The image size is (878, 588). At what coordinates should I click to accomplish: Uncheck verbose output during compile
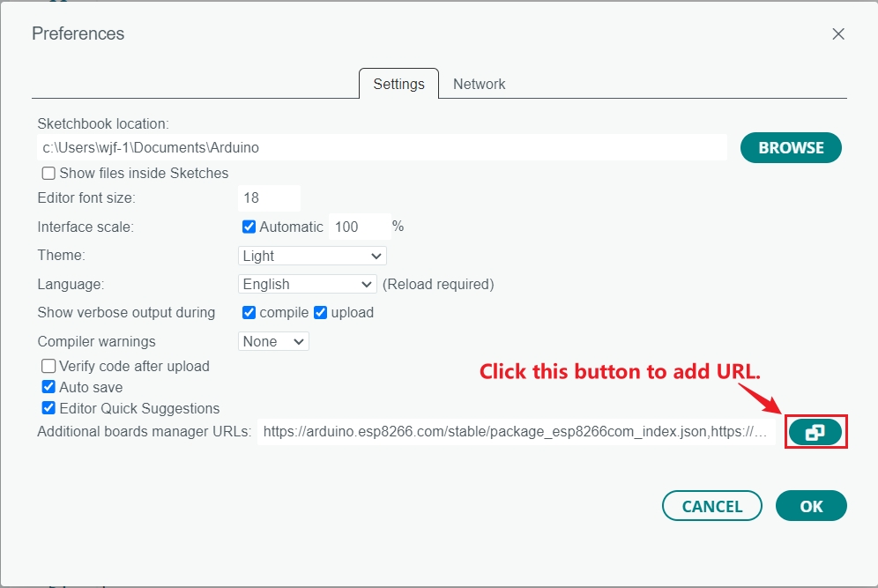[249, 313]
